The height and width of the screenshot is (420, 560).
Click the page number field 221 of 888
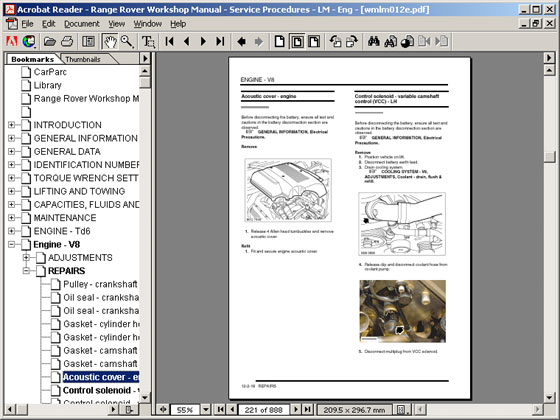[264, 410]
